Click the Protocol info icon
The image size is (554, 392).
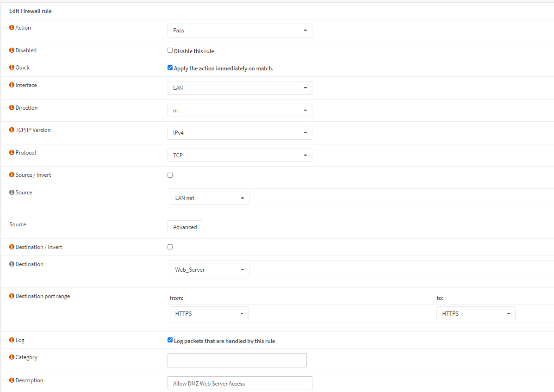pos(12,153)
